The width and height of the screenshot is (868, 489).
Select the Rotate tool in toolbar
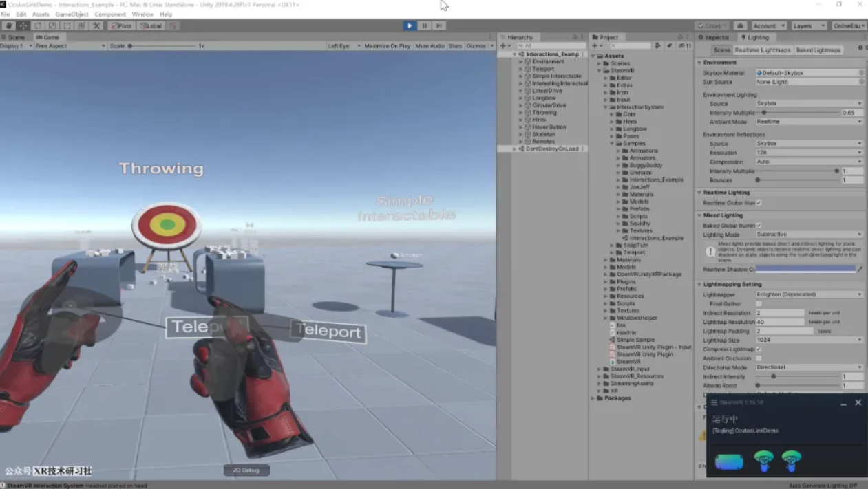(x=38, y=26)
